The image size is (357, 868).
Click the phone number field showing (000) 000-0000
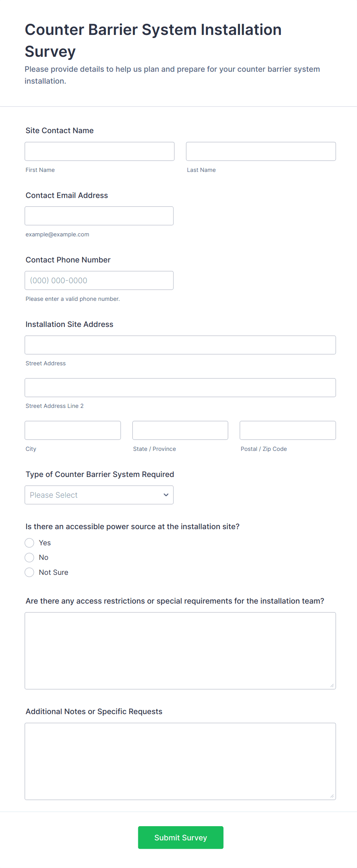(x=99, y=280)
